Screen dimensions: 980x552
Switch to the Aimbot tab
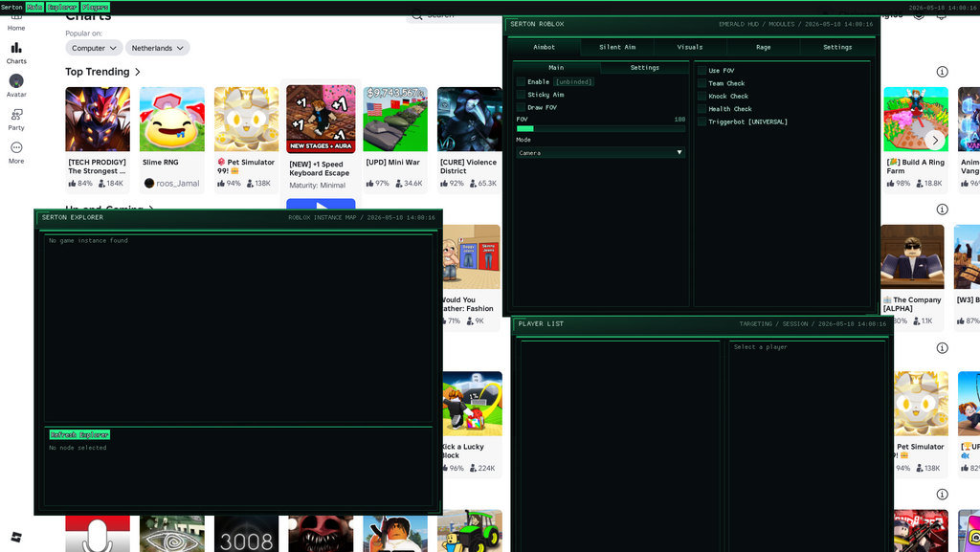tap(544, 47)
